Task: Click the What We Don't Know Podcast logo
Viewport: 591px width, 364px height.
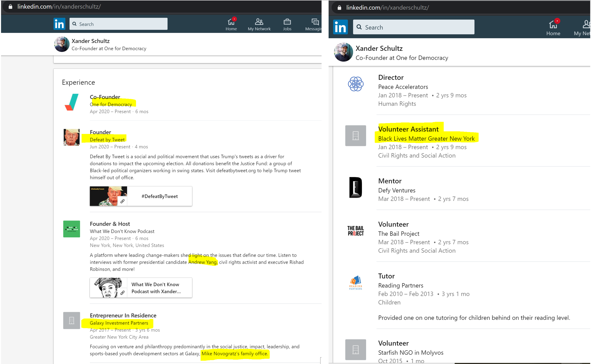Action: [71, 229]
